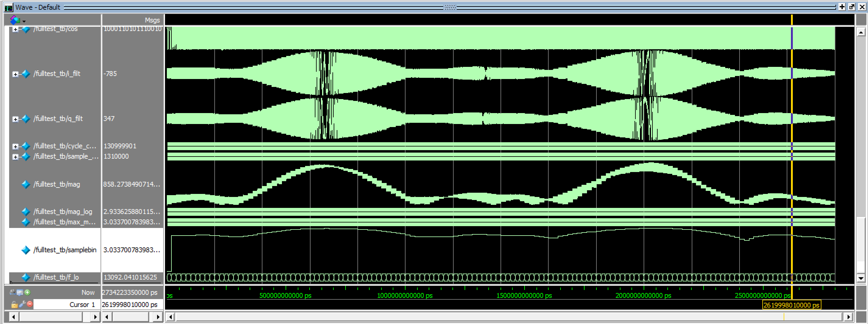The width and height of the screenshot is (868, 324).
Task: Expand the /fulltest_tb/cos signal
Action: (x=15, y=29)
